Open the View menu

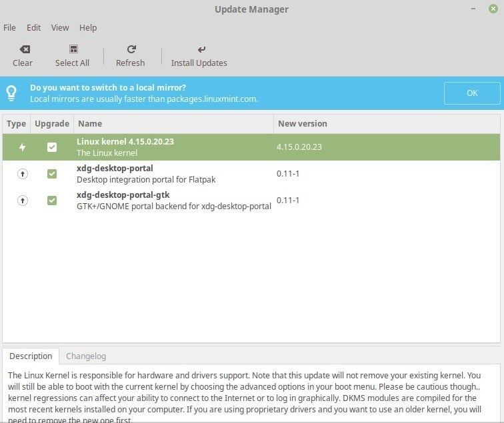(x=60, y=27)
